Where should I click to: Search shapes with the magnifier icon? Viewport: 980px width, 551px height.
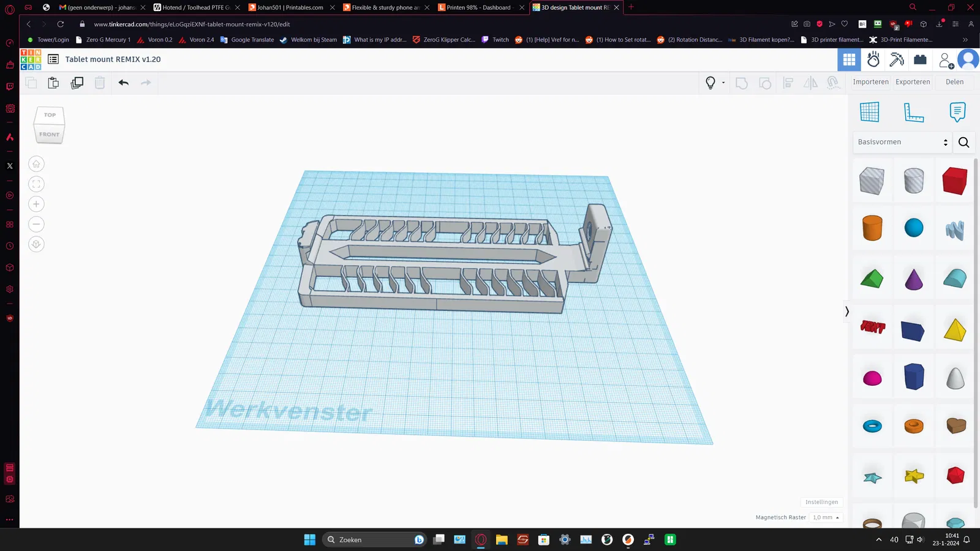point(963,142)
